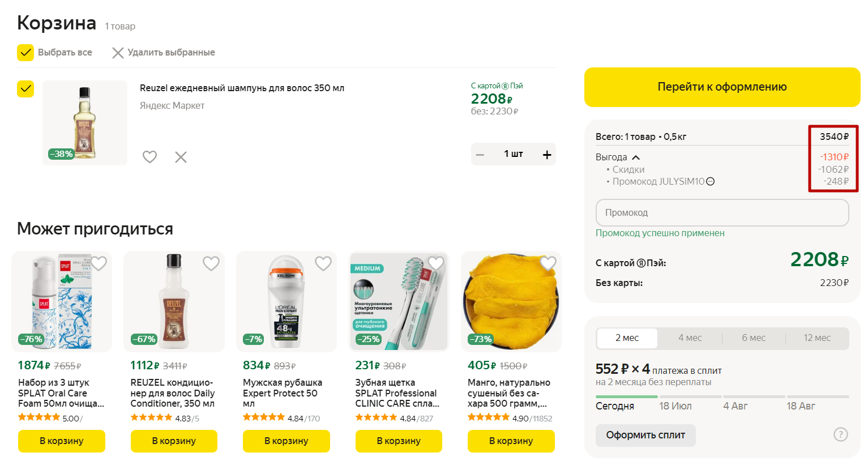The image size is (868, 465).
Task: Click heart on L'Oreal Men Expert deodorant
Action: coord(323,263)
